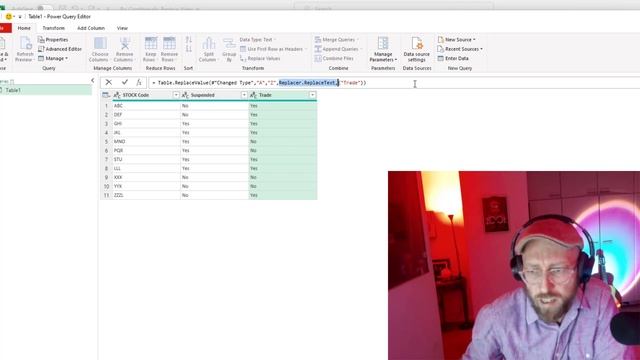Click the smiley feedback icon in title bar
Screen dimensions: 640x360
pos(9,17)
